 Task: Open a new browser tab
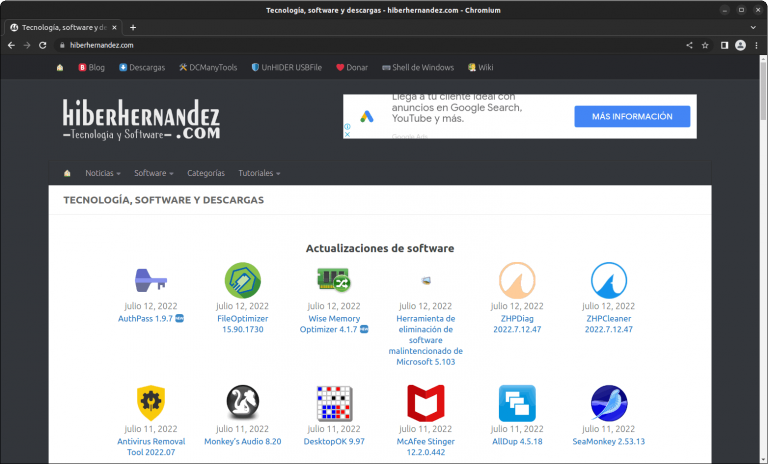pos(133,27)
